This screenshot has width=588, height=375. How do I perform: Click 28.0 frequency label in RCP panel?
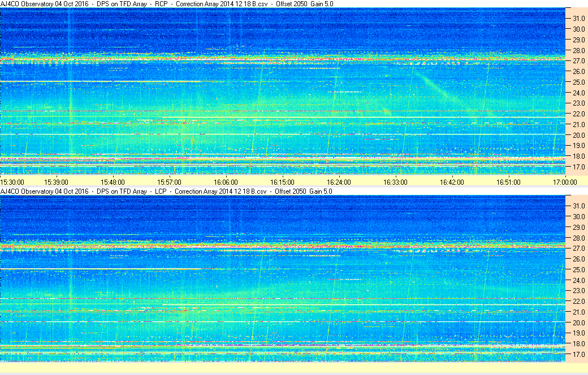click(x=577, y=50)
